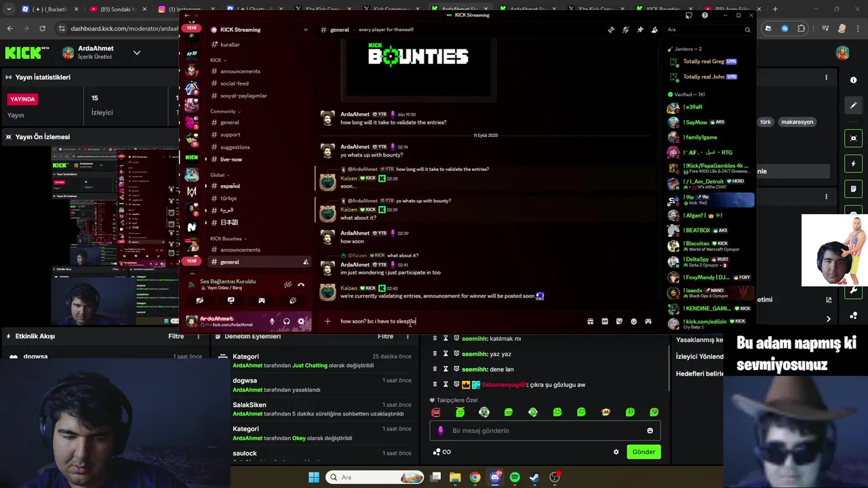Image resolution: width=868 pixels, height=488 pixels.
Task: Open File Explorer from the taskbar
Action: point(455,477)
